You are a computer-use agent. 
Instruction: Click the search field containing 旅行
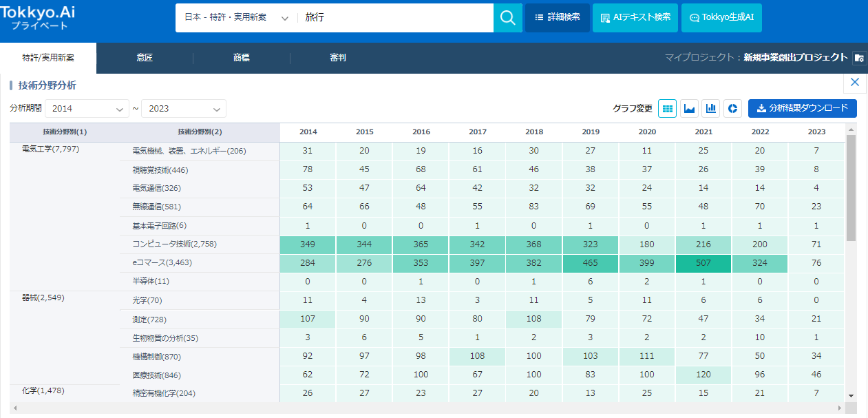click(x=396, y=18)
